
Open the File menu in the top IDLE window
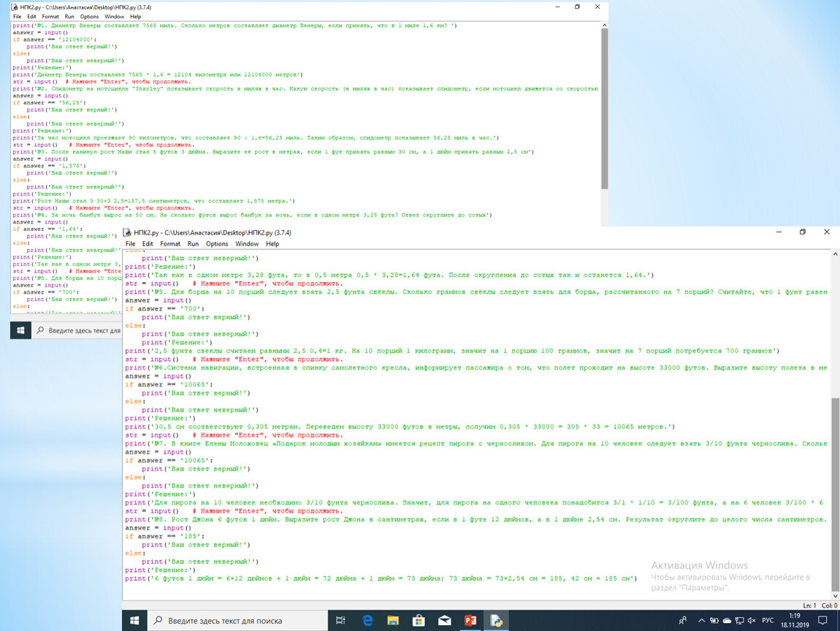point(17,16)
